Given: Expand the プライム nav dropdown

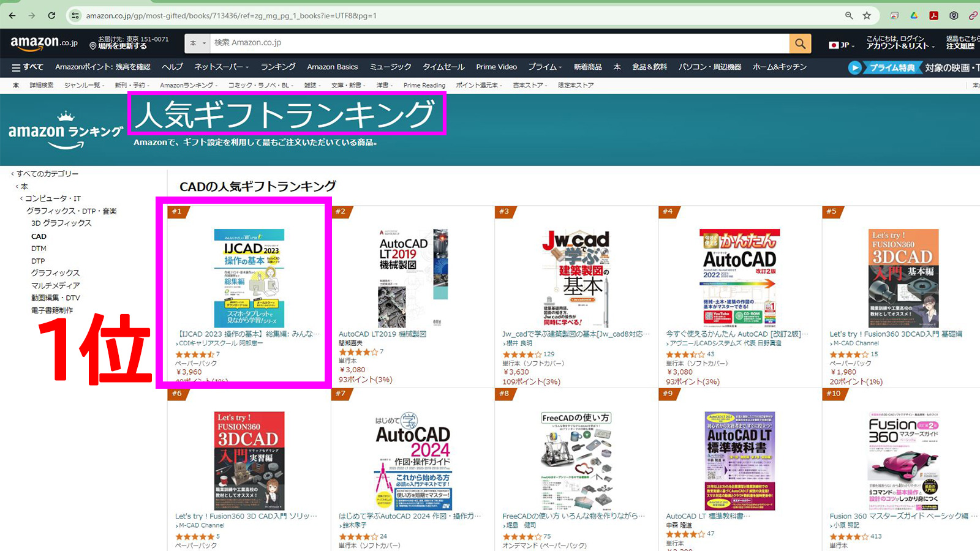Looking at the screenshot, I should (545, 67).
